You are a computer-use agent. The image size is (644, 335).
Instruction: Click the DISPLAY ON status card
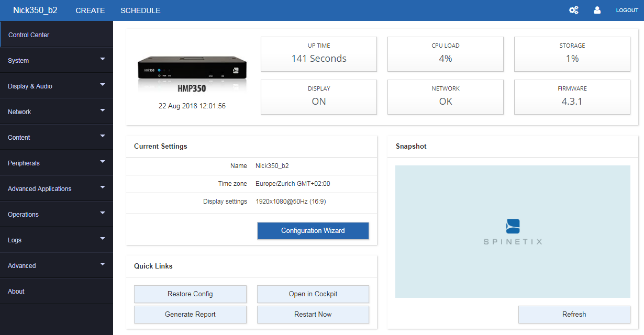click(319, 97)
